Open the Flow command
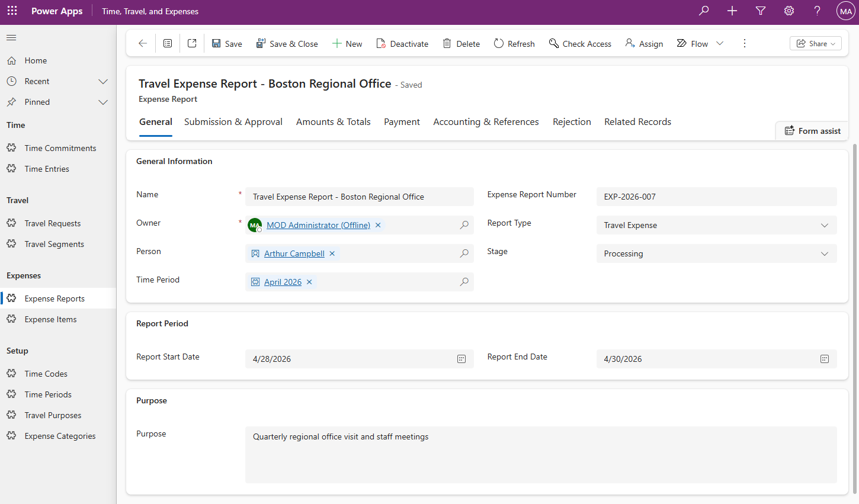Image resolution: width=859 pixels, height=504 pixels. (693, 44)
